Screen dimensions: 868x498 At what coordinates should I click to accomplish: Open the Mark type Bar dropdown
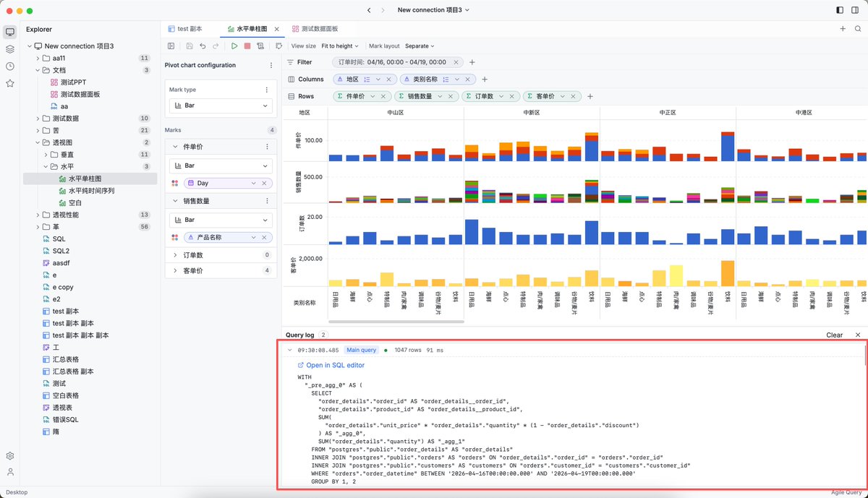221,106
